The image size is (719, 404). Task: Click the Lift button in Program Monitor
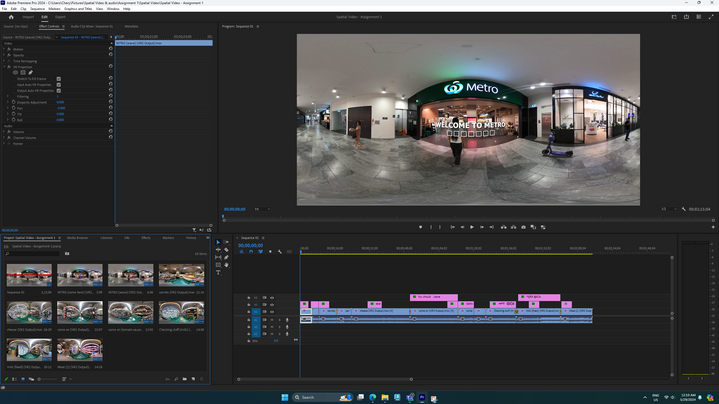[x=503, y=227]
